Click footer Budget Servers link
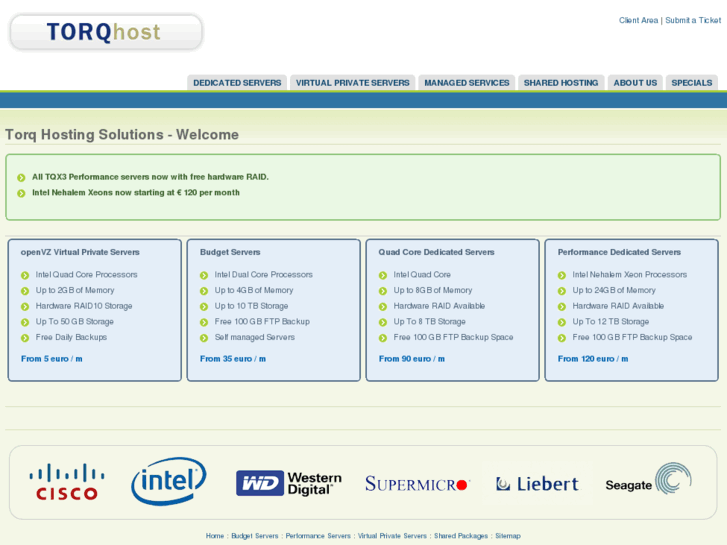727x545 pixels. [x=255, y=536]
